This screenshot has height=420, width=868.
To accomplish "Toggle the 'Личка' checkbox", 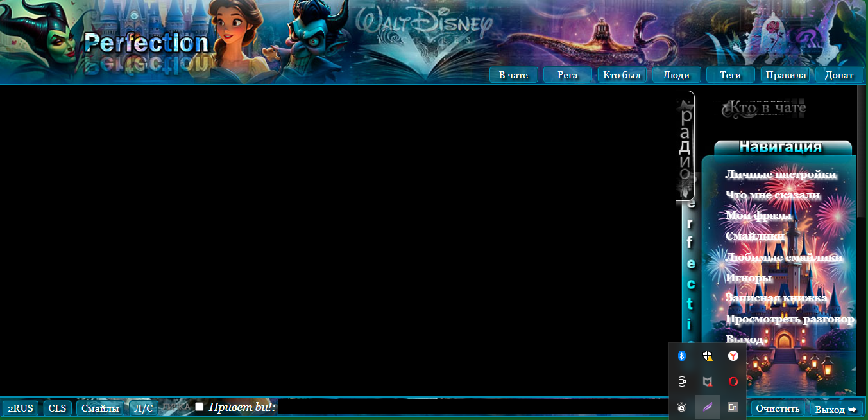I will pyautogui.click(x=200, y=407).
